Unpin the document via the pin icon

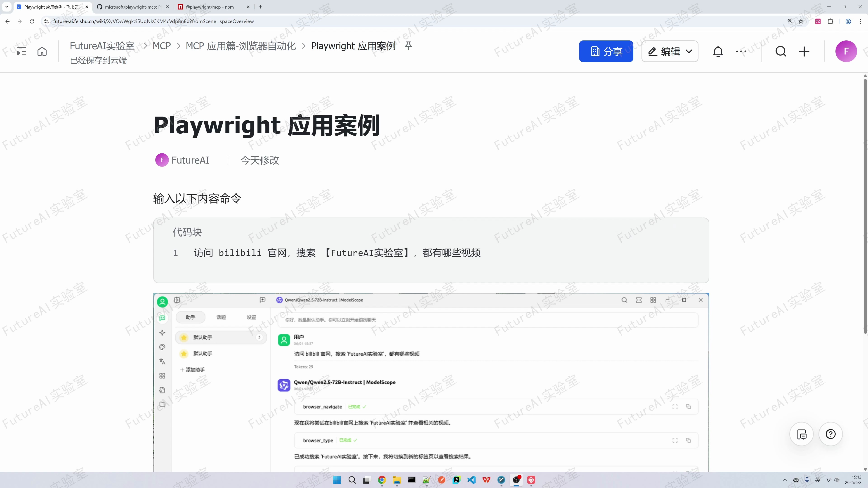click(408, 46)
